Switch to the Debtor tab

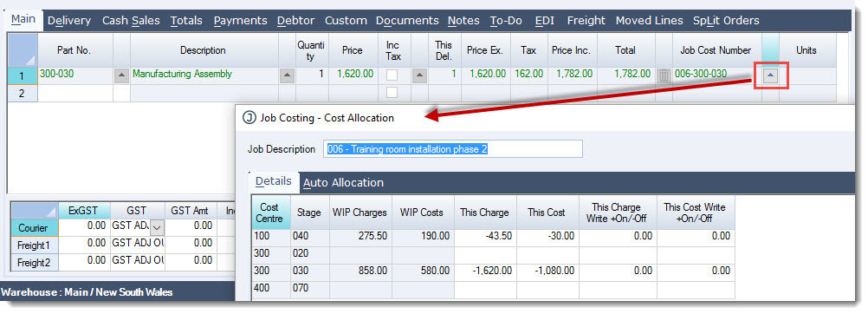295,21
